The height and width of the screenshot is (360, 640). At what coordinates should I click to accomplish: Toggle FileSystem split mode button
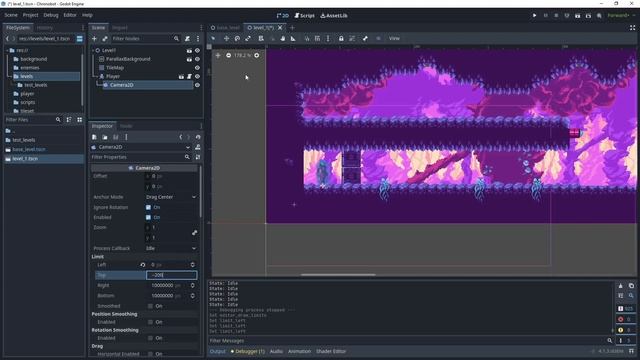(80, 39)
